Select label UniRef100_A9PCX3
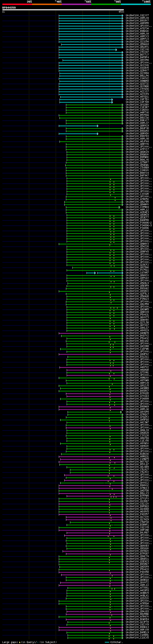The image size is (153, 644). point(137,37)
